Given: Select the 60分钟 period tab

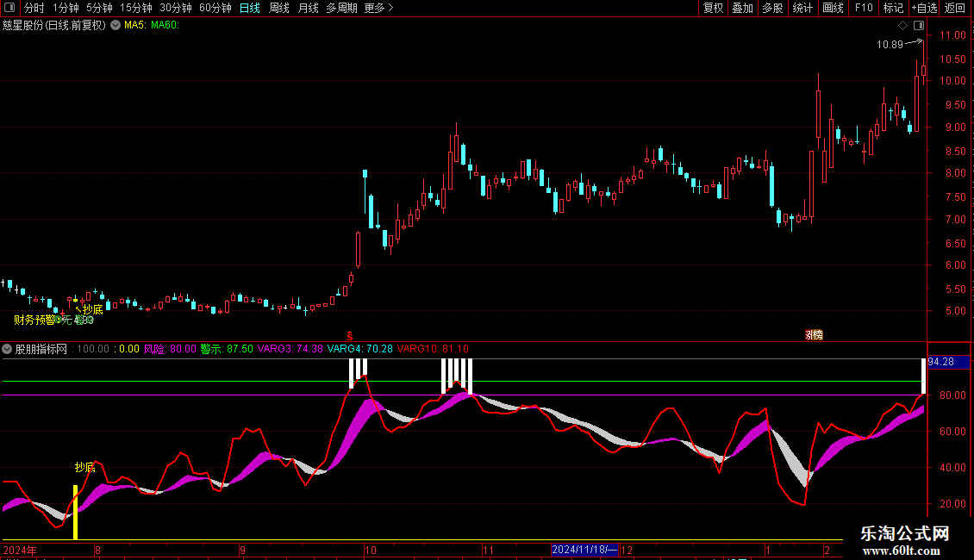Looking at the screenshot, I should (x=215, y=8).
